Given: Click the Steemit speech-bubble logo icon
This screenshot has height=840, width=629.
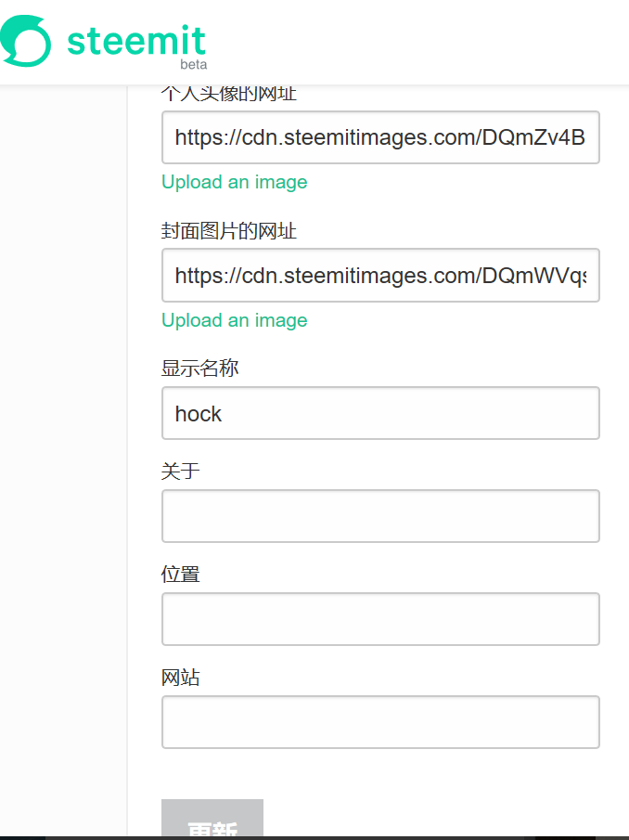Looking at the screenshot, I should point(25,42).
